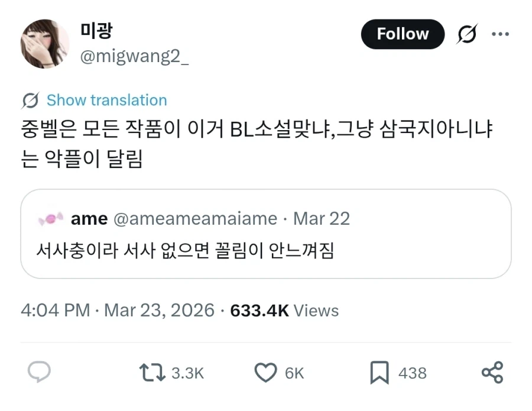
Task: View likes by clicking the 6K count
Action: 295,373
